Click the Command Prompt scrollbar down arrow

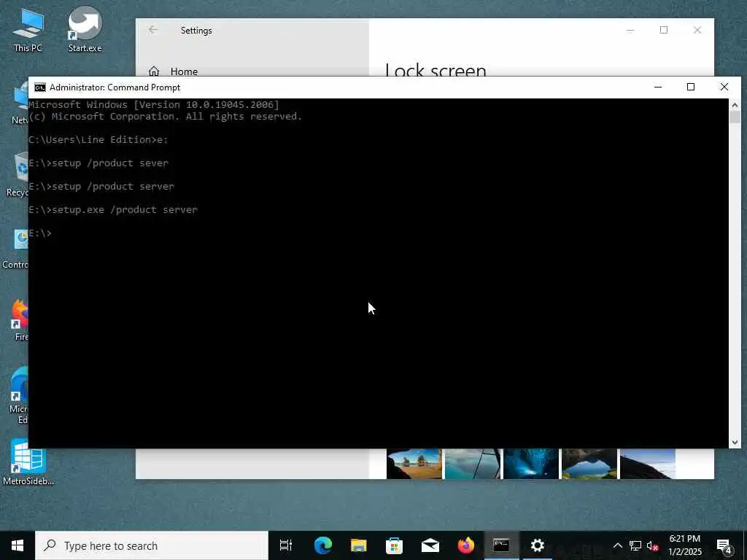tap(735, 443)
